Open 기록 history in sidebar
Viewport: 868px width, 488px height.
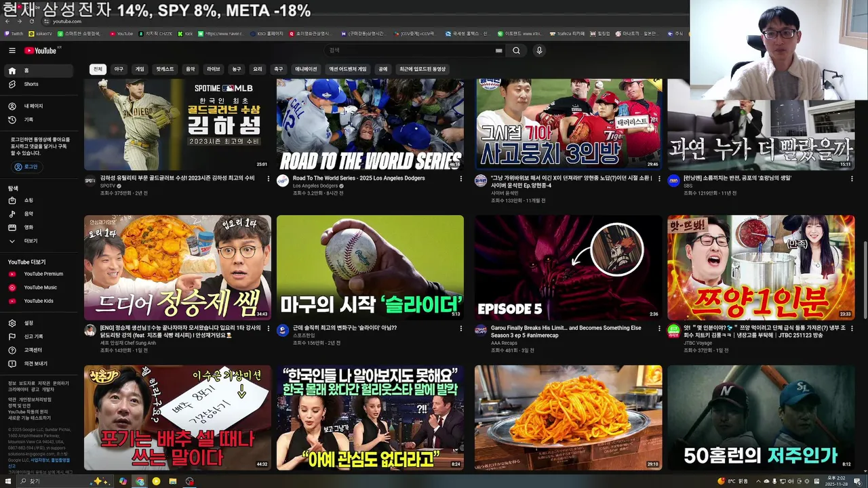(40, 120)
